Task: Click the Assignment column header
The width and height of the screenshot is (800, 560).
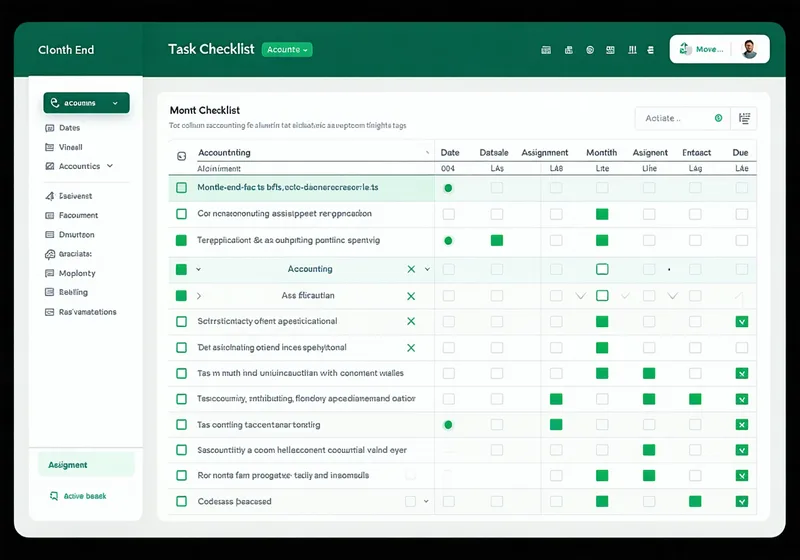Action: (544, 152)
